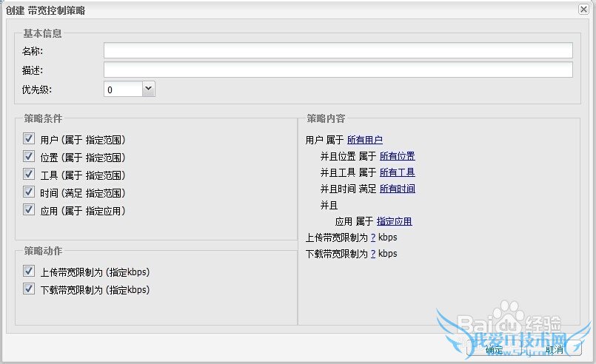Click the 取消 button
This screenshot has height=364, width=596.
click(x=555, y=349)
